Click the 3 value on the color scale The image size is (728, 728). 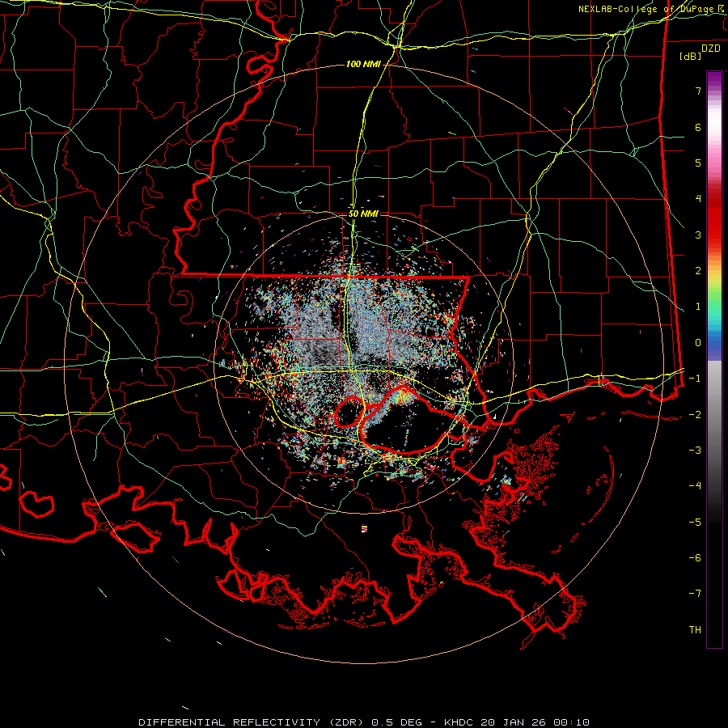click(x=698, y=235)
